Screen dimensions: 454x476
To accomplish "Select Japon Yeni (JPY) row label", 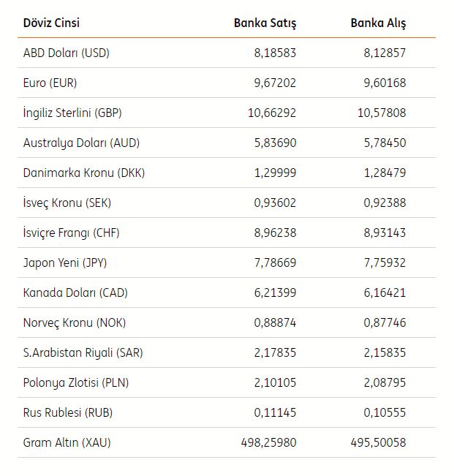I will click(x=65, y=262).
